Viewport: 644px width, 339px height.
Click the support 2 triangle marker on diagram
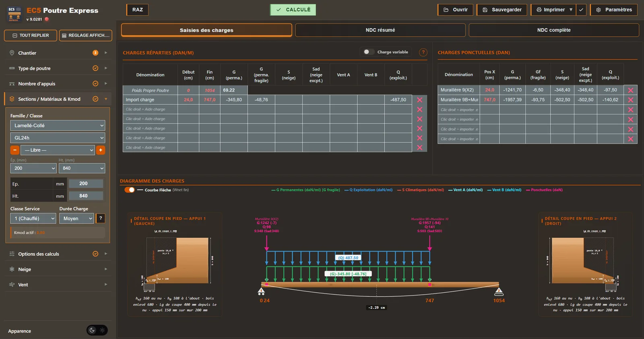(x=499, y=291)
